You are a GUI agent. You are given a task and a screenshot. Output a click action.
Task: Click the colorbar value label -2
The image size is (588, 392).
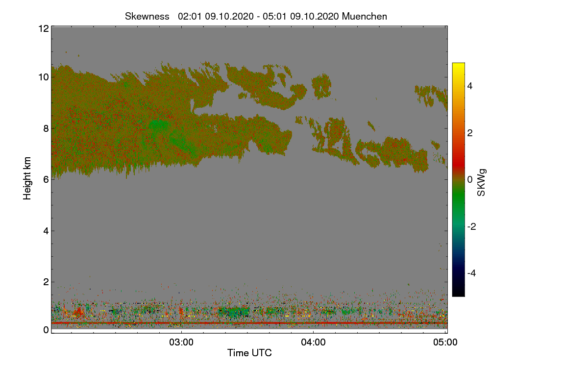pyautogui.click(x=472, y=226)
